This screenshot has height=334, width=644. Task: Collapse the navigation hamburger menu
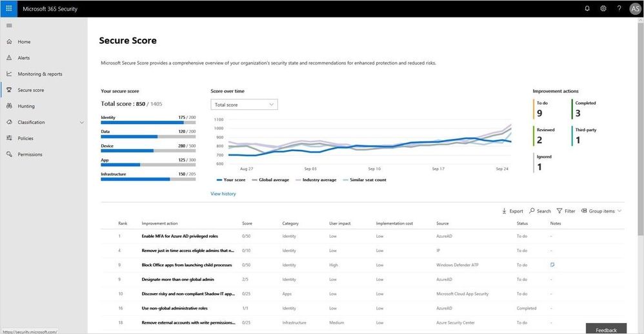pyautogui.click(x=9, y=25)
